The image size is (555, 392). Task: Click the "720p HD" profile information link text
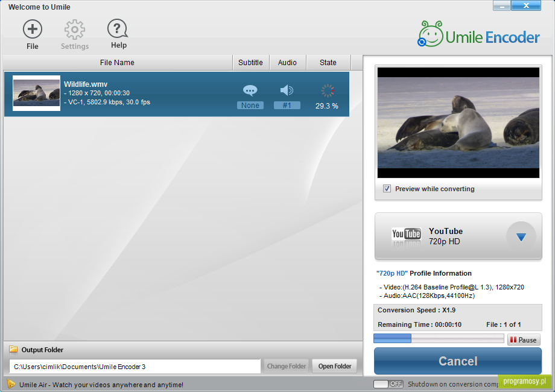392,273
